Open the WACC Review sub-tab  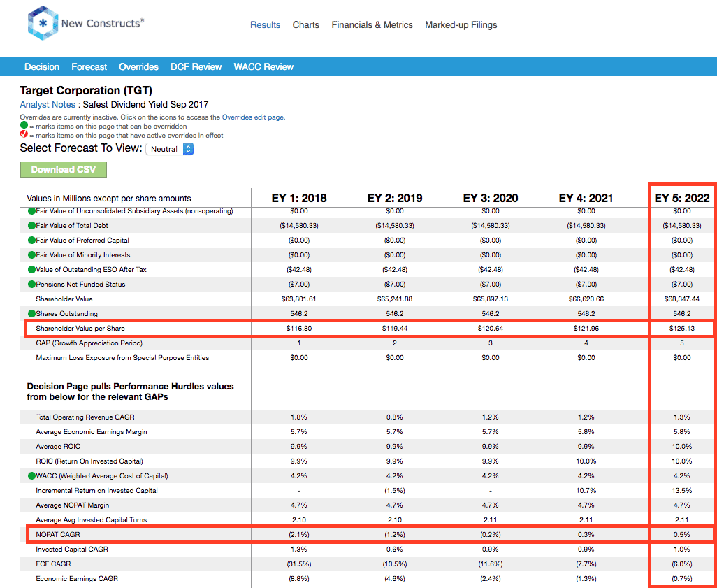point(263,67)
